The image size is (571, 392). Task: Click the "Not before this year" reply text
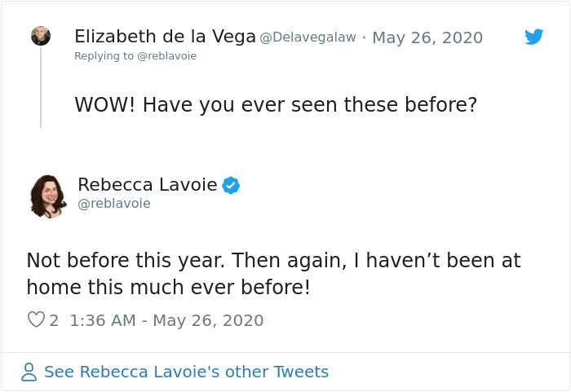click(273, 261)
